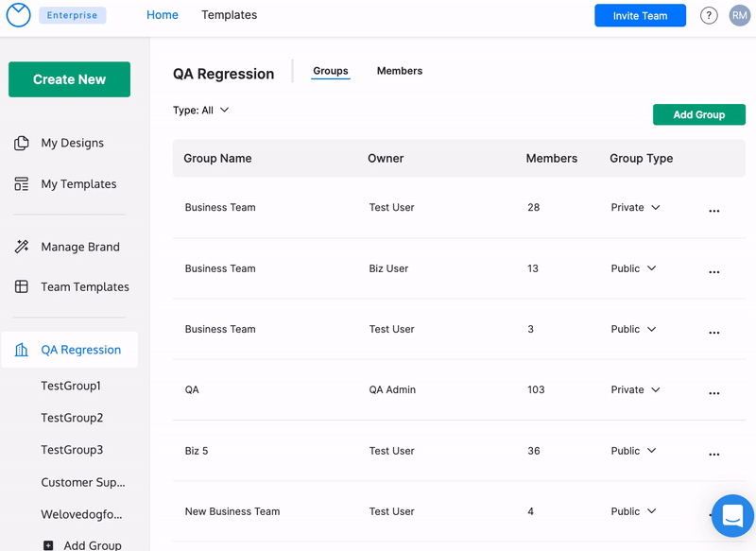Click the My Designs sidebar icon

point(22,144)
